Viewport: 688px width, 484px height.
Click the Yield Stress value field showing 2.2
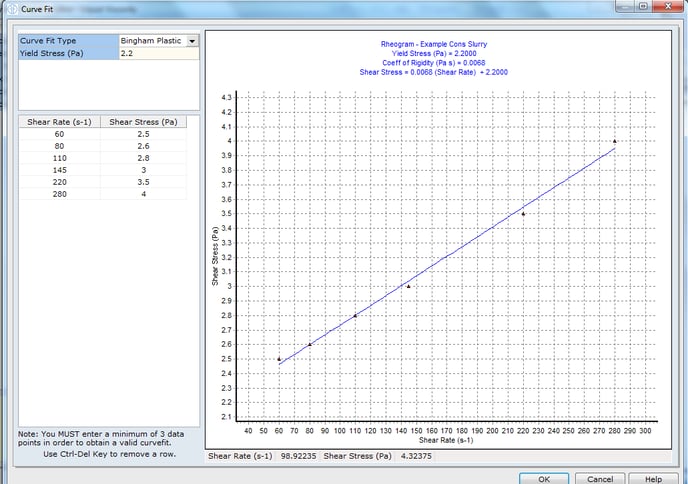pos(158,54)
